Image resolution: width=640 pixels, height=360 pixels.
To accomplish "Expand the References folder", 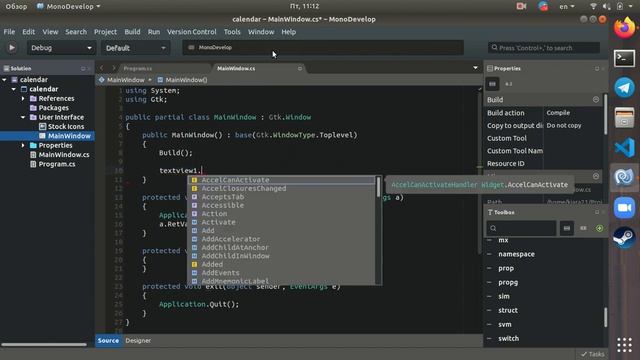I will [23, 98].
